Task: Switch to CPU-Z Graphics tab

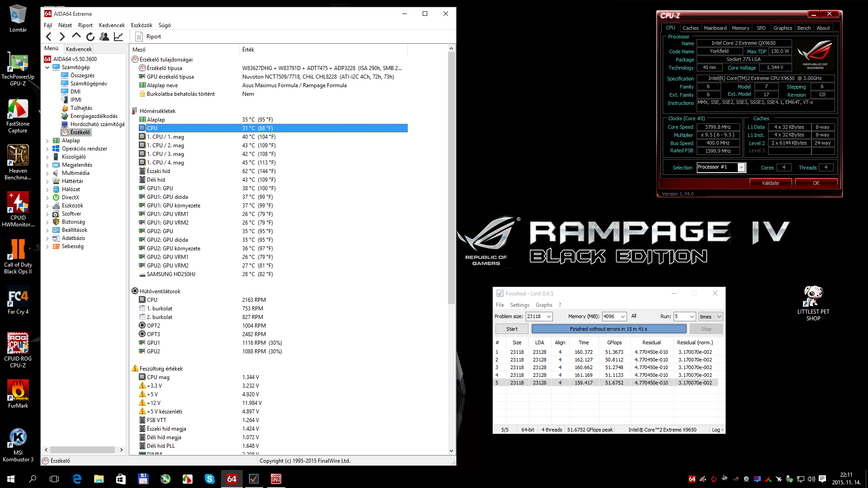Action: coord(783,28)
